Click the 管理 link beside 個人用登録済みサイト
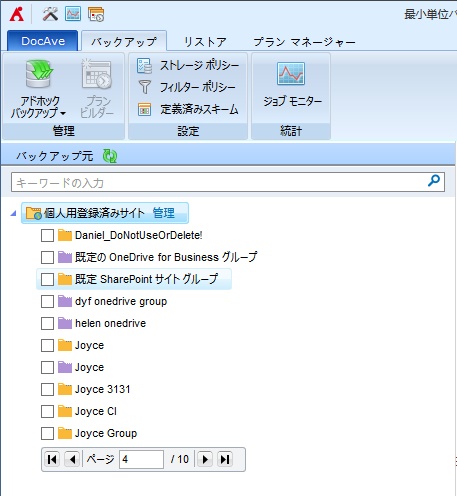Viewport: 457px width, 496px height. click(x=163, y=213)
